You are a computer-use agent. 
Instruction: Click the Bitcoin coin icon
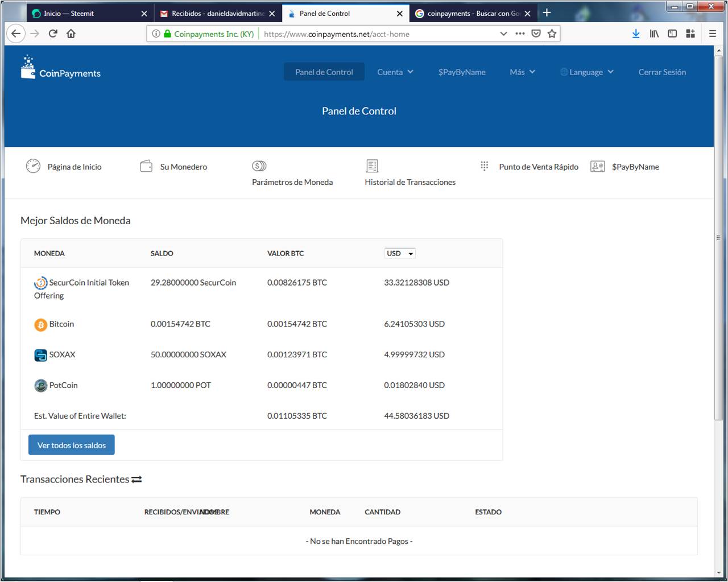coord(40,324)
